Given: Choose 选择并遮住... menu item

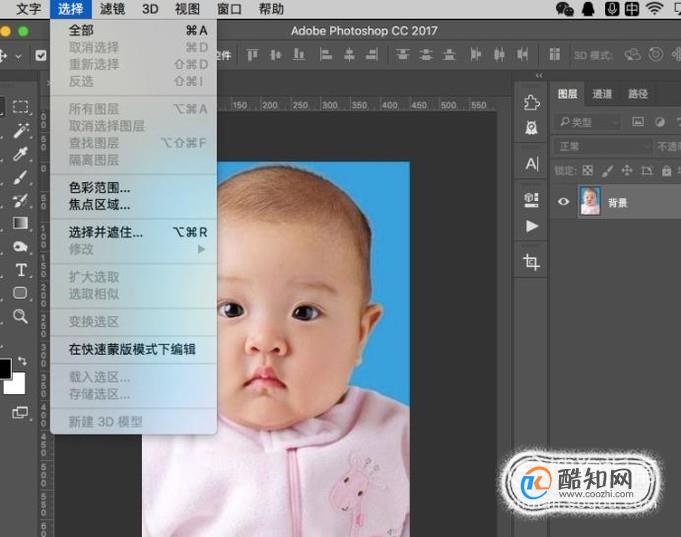Looking at the screenshot, I should pyautogui.click(x=133, y=232).
